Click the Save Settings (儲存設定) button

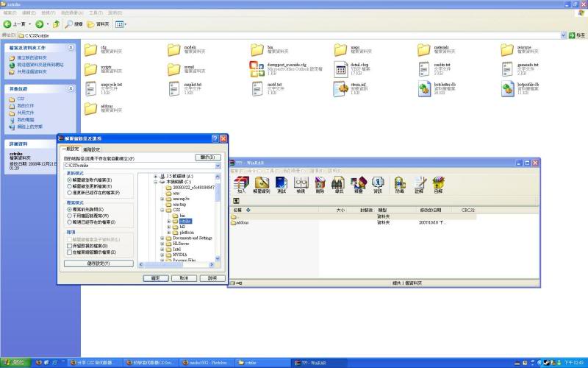pos(98,263)
